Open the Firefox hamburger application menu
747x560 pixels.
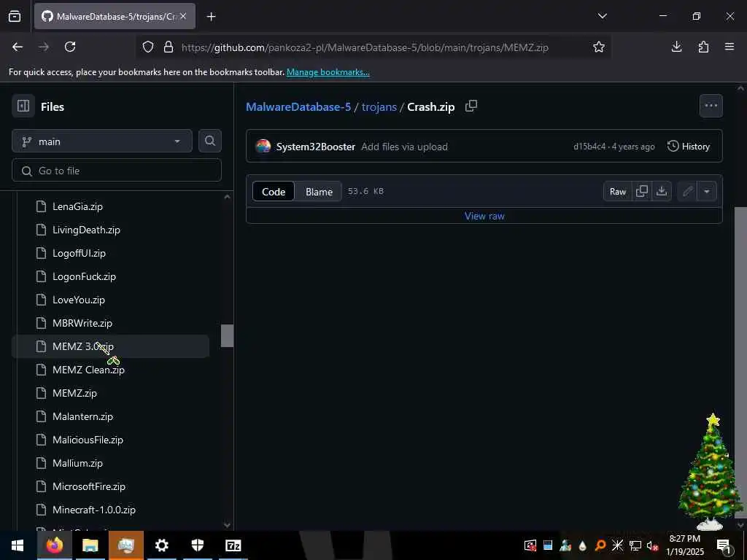pos(729,47)
